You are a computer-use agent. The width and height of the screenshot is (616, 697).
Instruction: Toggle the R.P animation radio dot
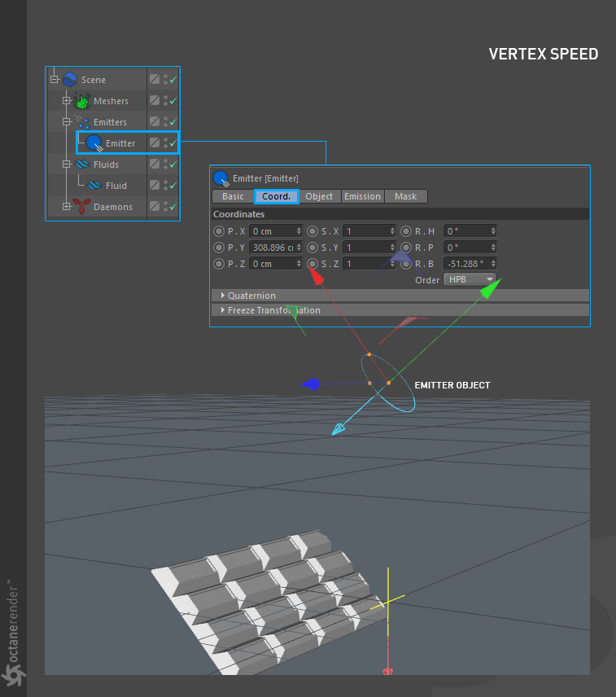[406, 248]
